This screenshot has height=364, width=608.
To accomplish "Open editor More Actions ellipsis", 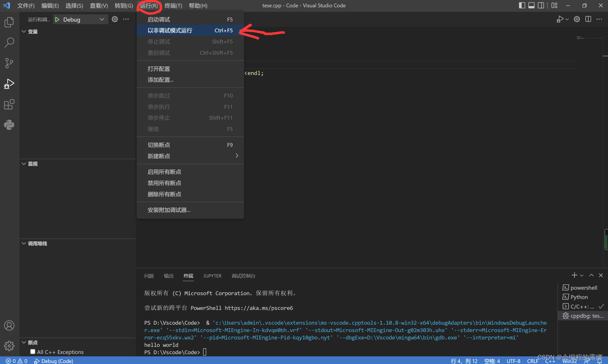I will tap(599, 19).
